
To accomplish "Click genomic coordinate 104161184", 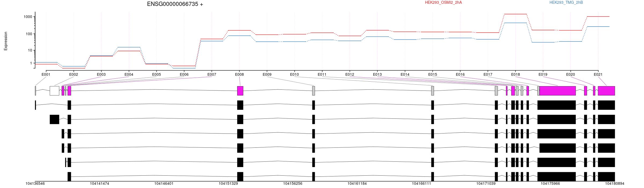I will coord(357,184).
